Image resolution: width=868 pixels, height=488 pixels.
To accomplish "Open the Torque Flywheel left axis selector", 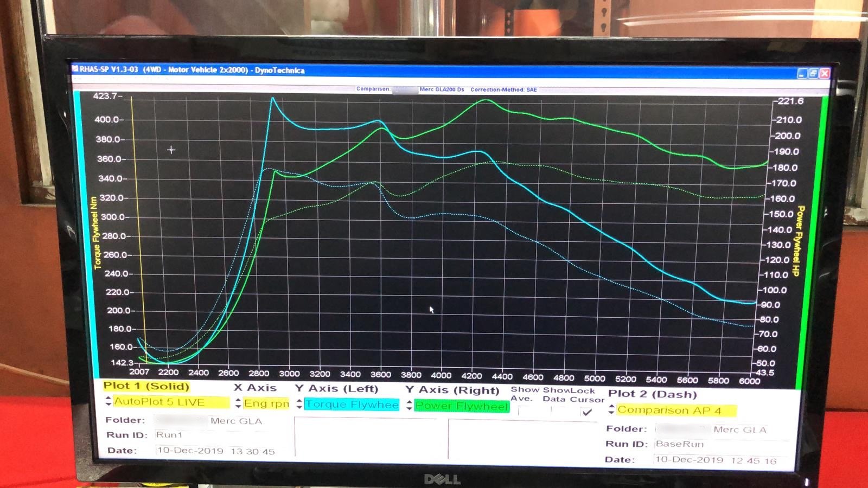I will pyautogui.click(x=352, y=404).
